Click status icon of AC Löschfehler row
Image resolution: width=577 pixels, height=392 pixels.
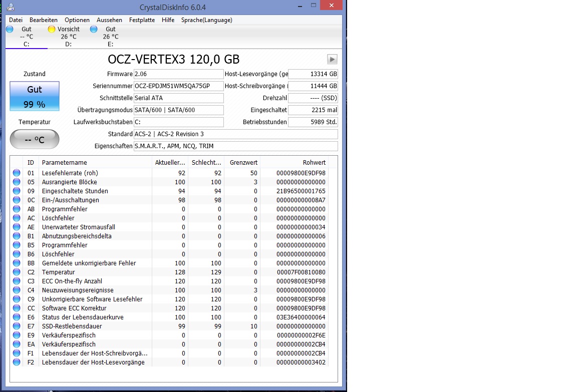tap(17, 218)
